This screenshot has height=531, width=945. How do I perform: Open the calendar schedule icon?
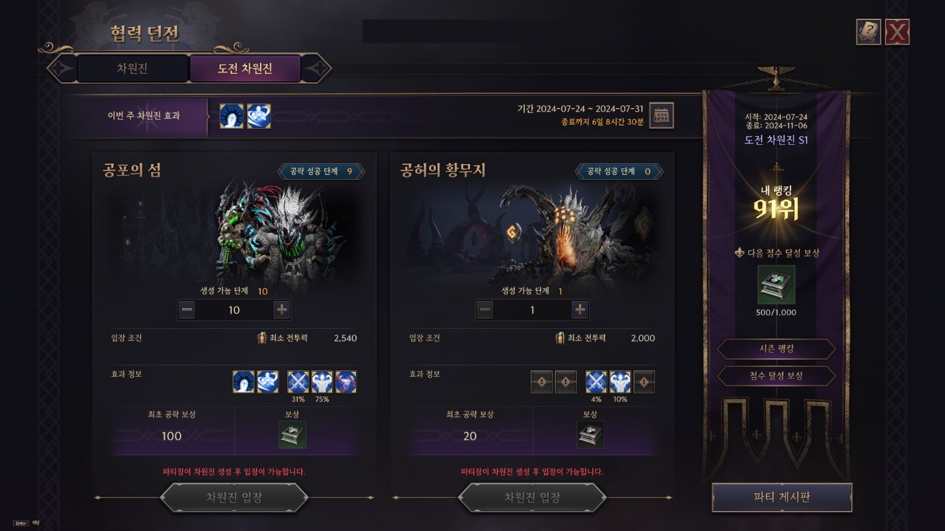point(661,115)
